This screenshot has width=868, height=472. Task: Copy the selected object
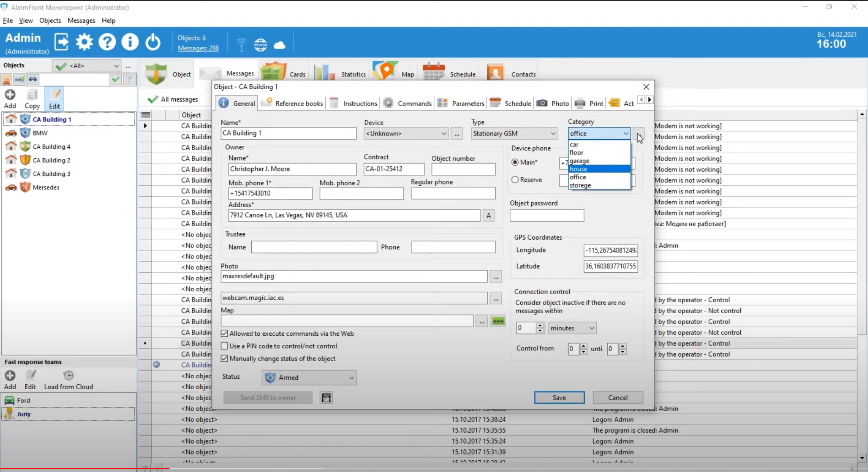32,99
